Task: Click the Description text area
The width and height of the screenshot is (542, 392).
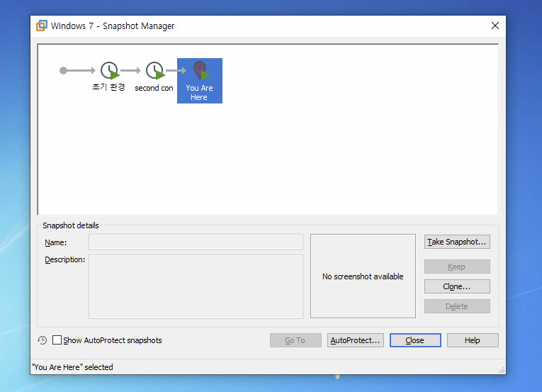Action: tap(196, 286)
